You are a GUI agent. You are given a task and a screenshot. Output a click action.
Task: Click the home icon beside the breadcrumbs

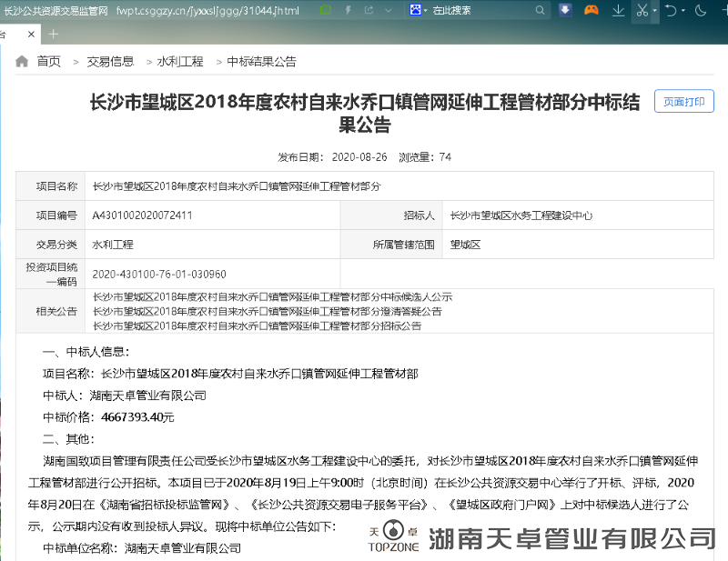point(20,61)
